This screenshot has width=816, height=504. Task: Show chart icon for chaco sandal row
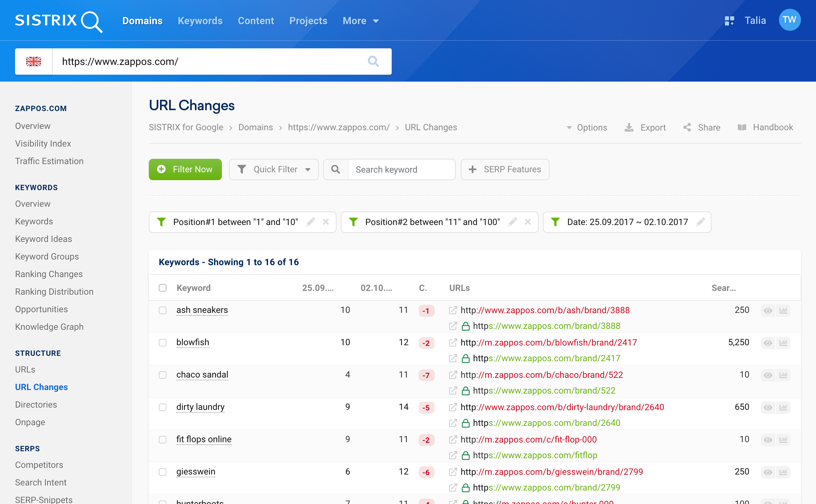[783, 375]
